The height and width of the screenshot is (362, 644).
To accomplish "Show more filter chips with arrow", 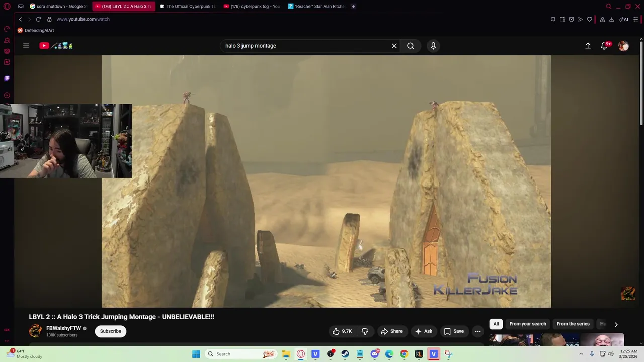I will click(616, 324).
